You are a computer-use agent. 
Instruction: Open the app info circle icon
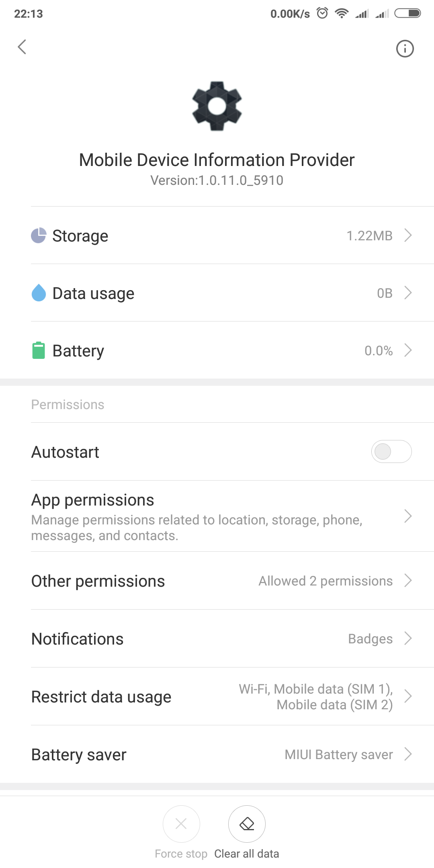click(405, 49)
